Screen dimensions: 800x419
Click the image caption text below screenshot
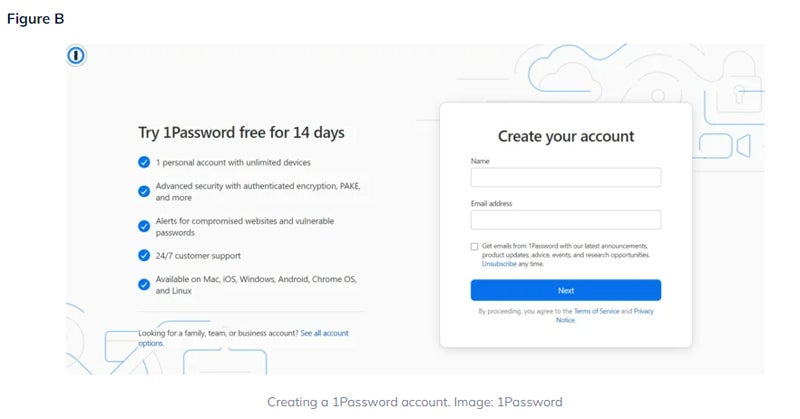tap(414, 402)
